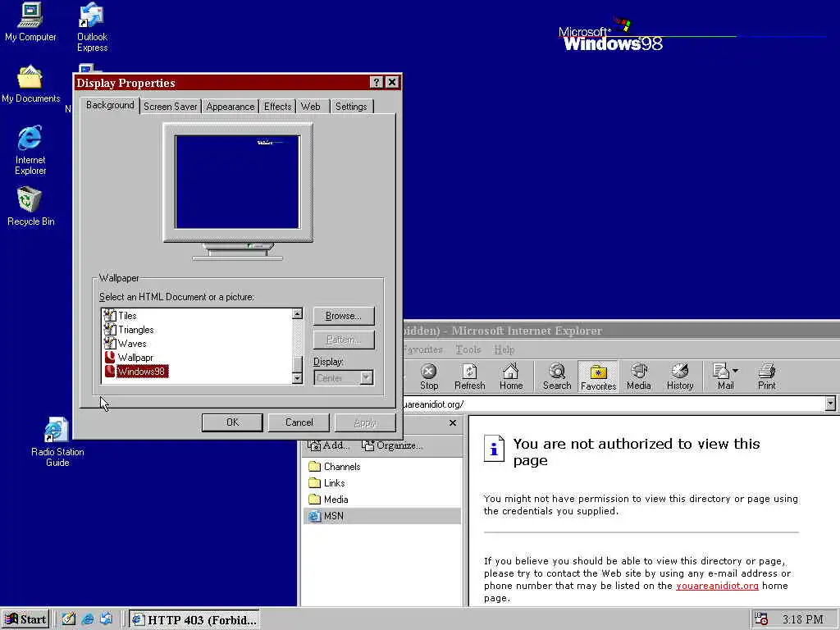
Task: Switch to the Appearance tab
Action: tap(231, 106)
